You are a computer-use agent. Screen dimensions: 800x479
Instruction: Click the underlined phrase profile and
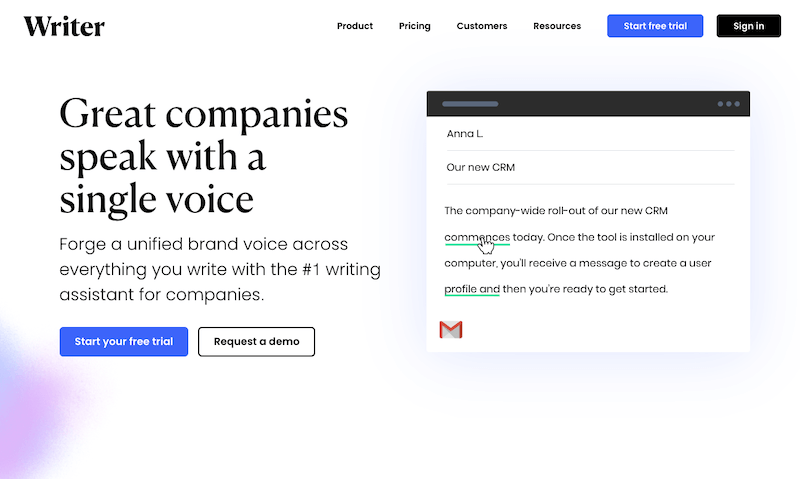coord(472,289)
